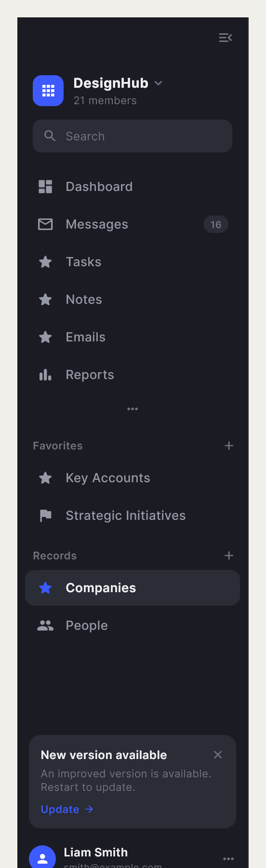This screenshot has height=868, width=266.
Task: Open Key Accounts favorite
Action: click(x=133, y=478)
